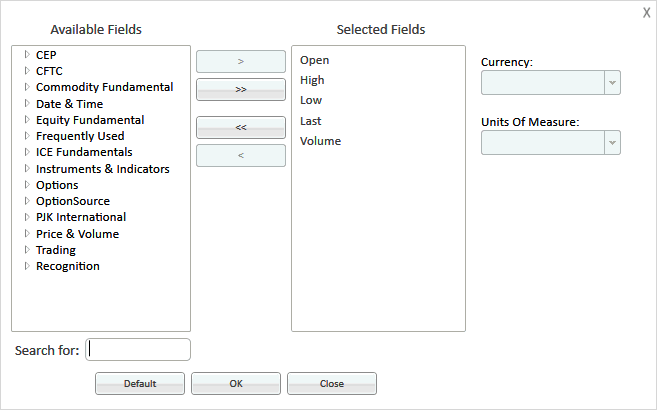Click the add all fields double arrow
657x410 pixels.
tap(241, 90)
